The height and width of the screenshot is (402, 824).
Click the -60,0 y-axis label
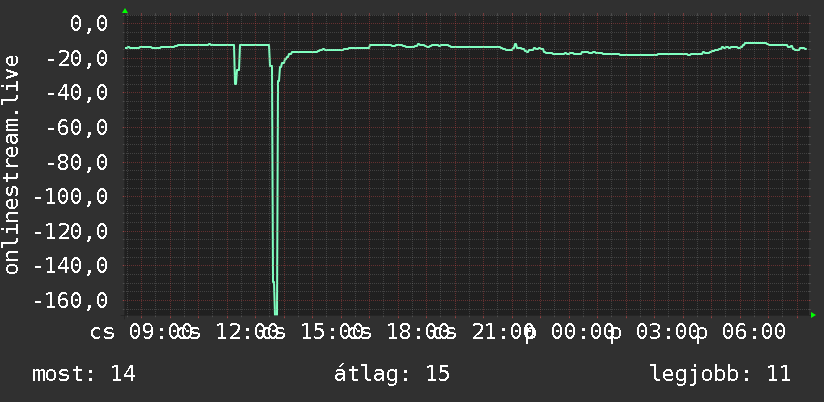(77, 128)
